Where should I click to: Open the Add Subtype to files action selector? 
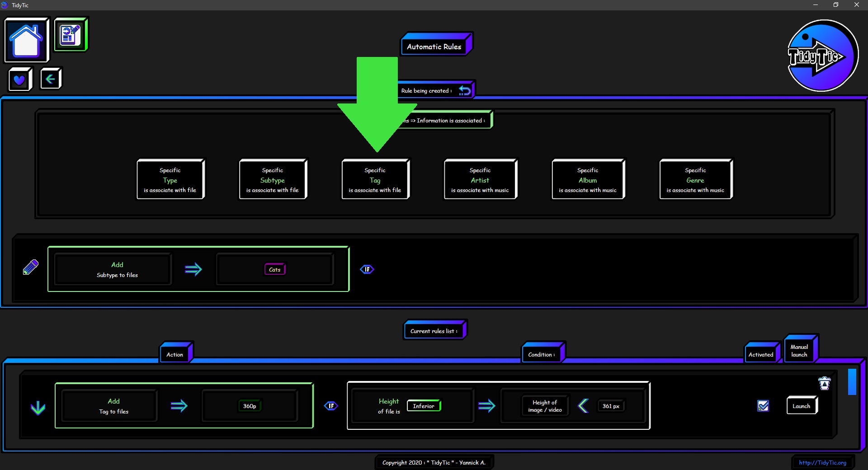click(x=117, y=269)
